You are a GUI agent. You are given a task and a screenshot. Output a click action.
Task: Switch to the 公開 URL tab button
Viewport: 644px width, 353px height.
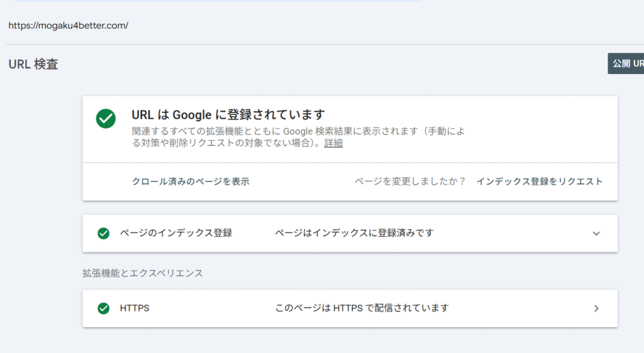[x=626, y=63]
